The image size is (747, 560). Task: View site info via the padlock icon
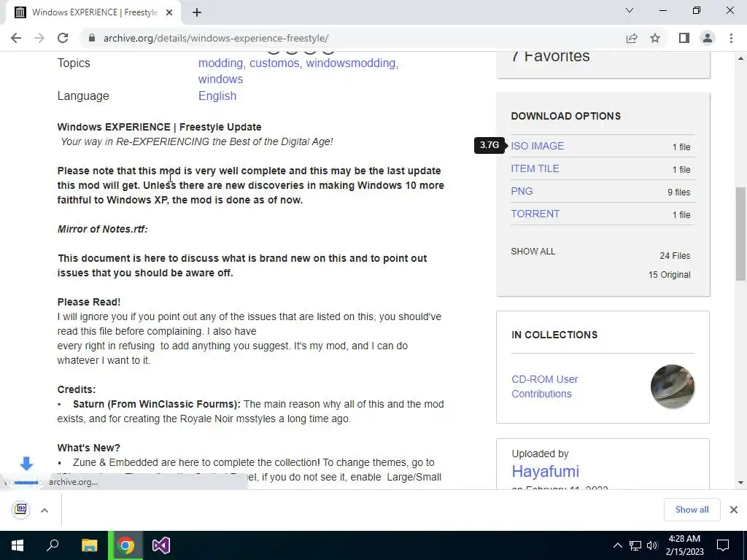point(92,38)
